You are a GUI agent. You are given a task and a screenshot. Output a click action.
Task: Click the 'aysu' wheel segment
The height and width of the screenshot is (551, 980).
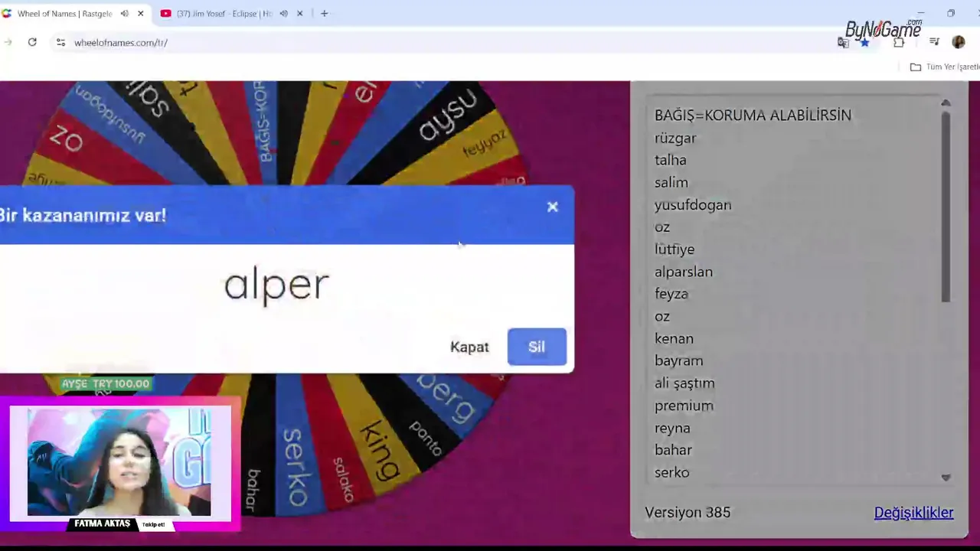point(448,115)
